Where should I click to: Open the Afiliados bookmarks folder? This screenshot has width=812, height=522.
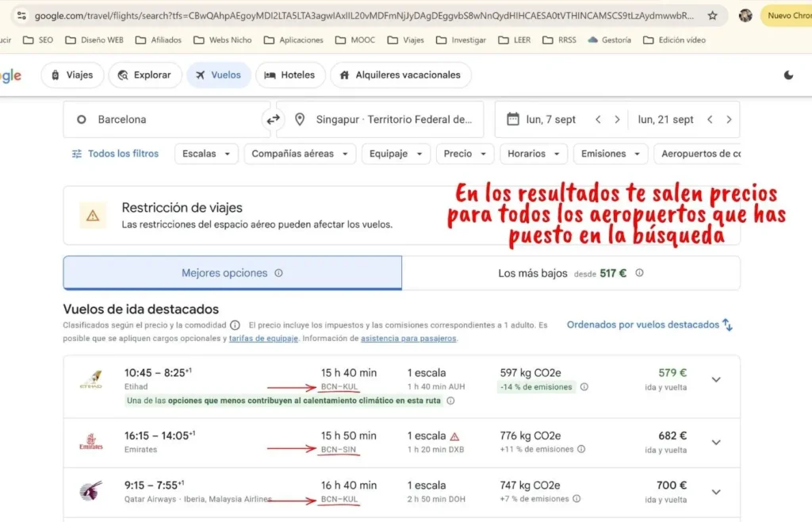click(x=159, y=40)
